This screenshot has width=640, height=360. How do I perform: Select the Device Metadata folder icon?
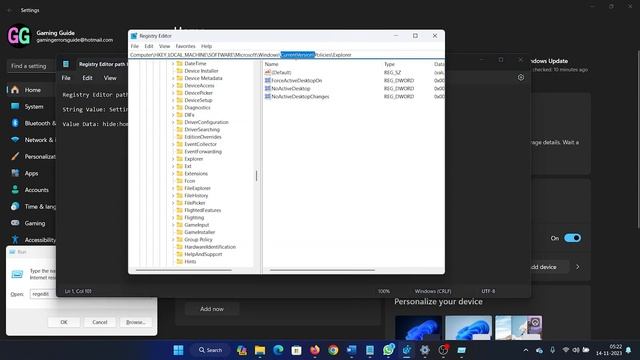[x=180, y=78]
